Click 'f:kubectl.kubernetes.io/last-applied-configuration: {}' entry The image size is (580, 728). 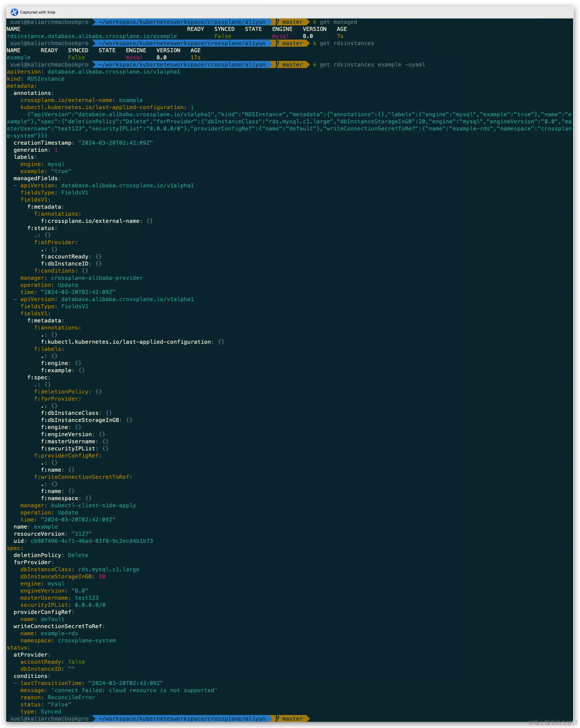click(x=132, y=342)
